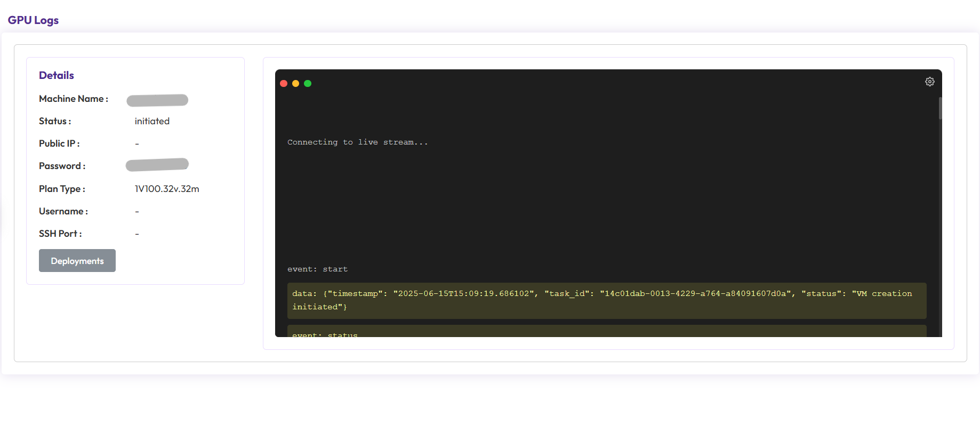The width and height of the screenshot is (980, 432).
Task: Click the green dot in terminal header
Action: 308,84
